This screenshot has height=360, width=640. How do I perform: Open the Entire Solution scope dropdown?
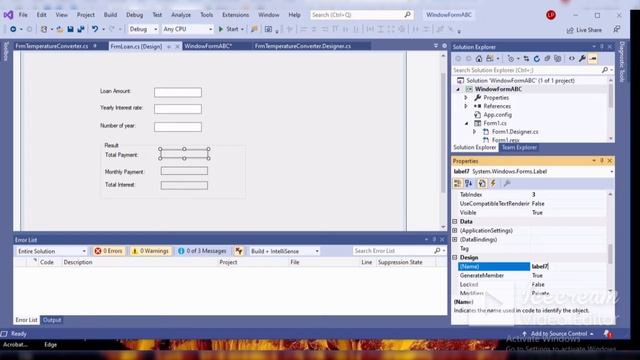(x=51, y=251)
